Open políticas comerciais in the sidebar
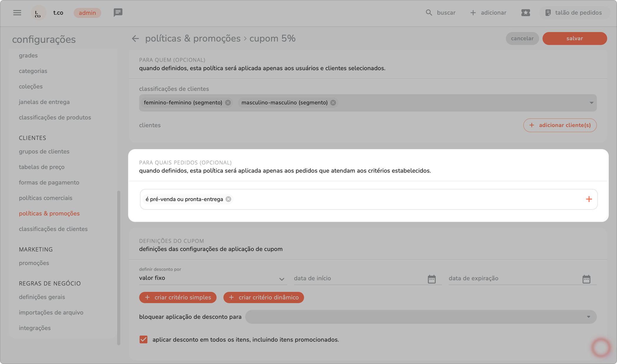 click(46, 198)
